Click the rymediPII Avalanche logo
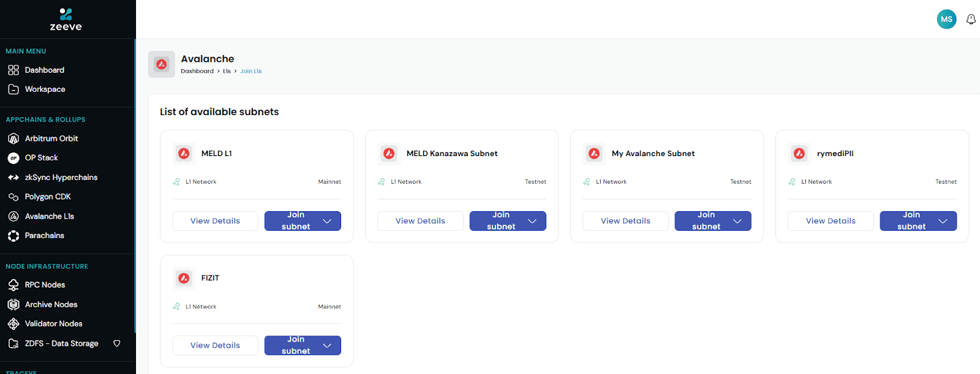 [799, 154]
